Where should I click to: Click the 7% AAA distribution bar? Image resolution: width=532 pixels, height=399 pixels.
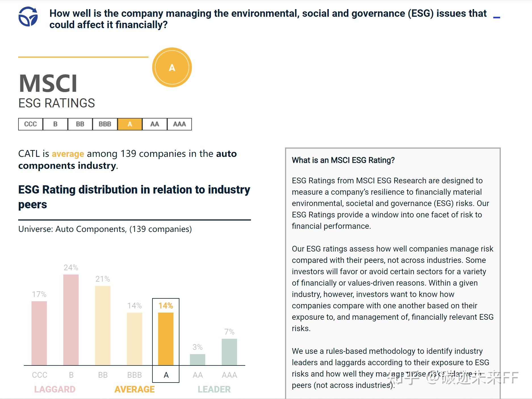point(229,352)
